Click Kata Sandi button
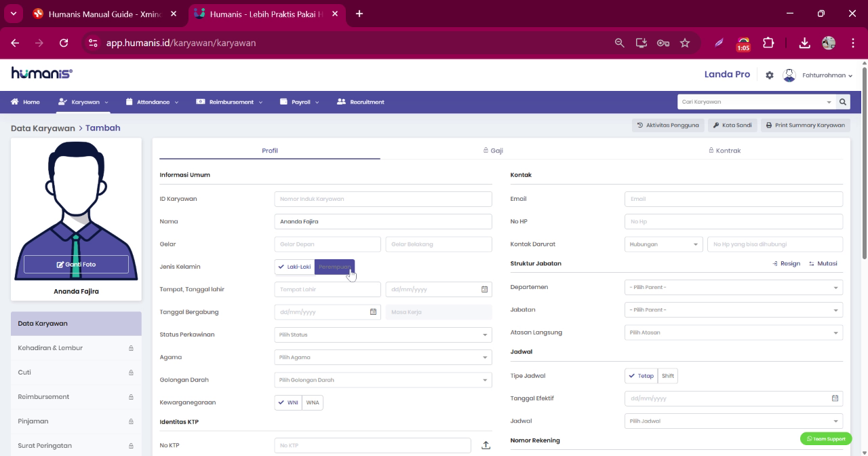 tap(732, 126)
